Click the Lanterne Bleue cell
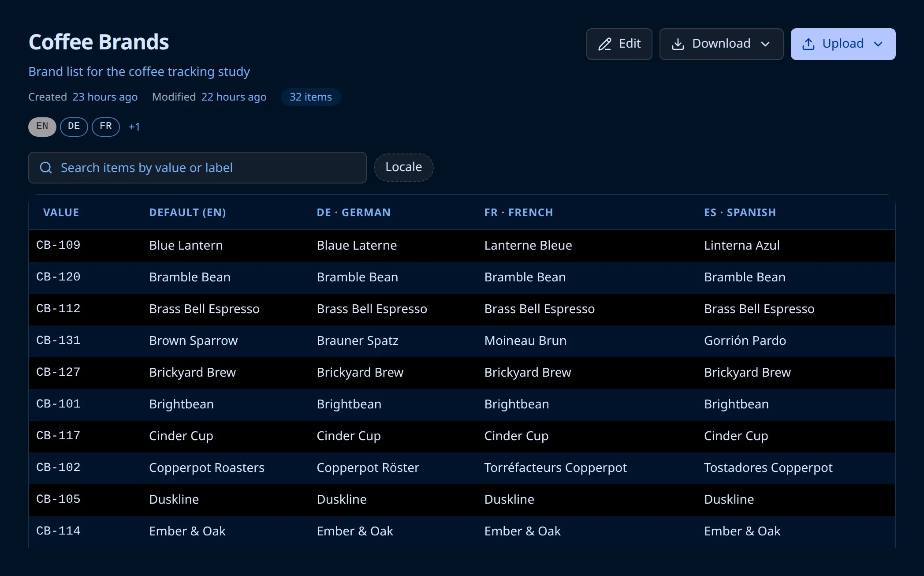Viewport: 924px width, 576px height. tap(528, 245)
